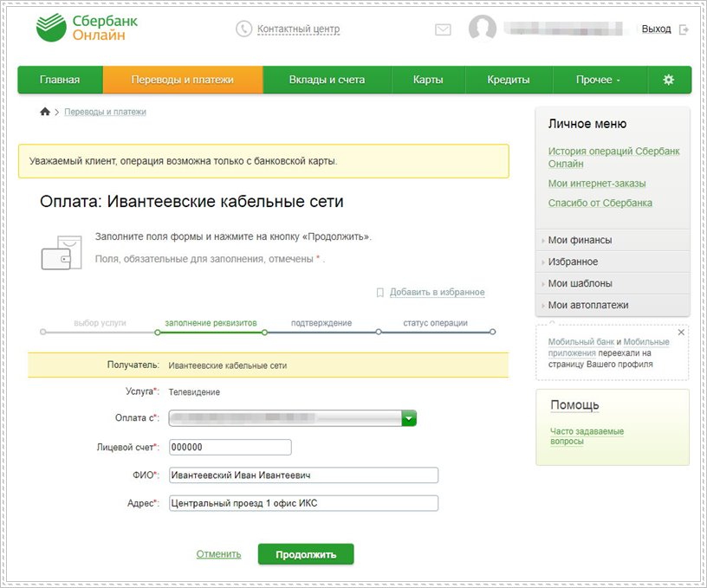Open Часто задаваемые вопросы link
Screen dimensions: 707x588
[x=587, y=436]
